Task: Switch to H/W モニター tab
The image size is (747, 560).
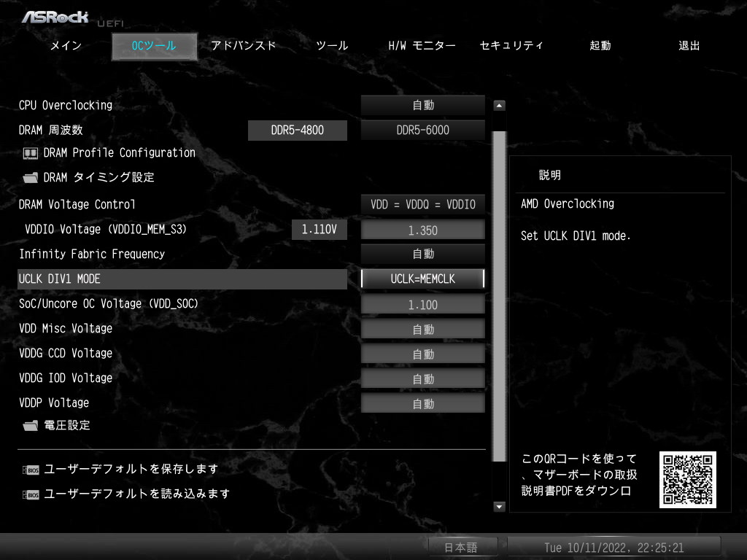Action: point(422,46)
